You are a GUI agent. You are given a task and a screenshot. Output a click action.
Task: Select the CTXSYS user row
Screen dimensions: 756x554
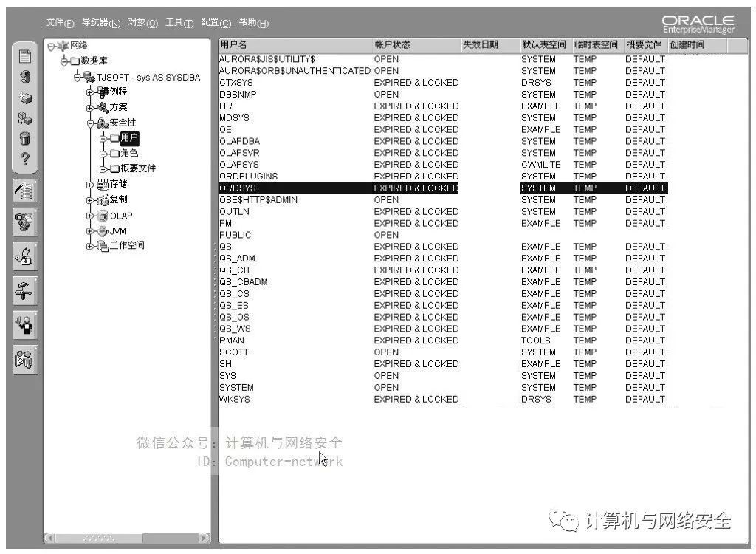(x=443, y=83)
